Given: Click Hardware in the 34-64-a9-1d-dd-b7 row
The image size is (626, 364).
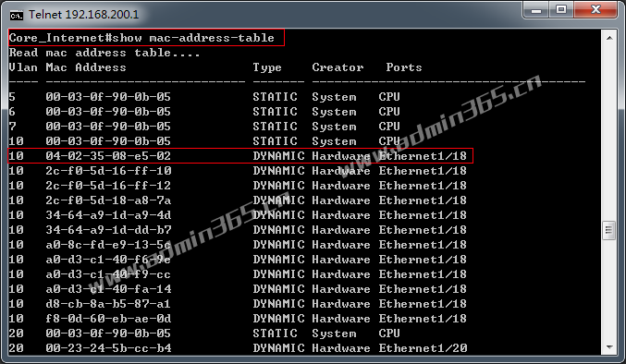Looking at the screenshot, I should (x=341, y=230).
